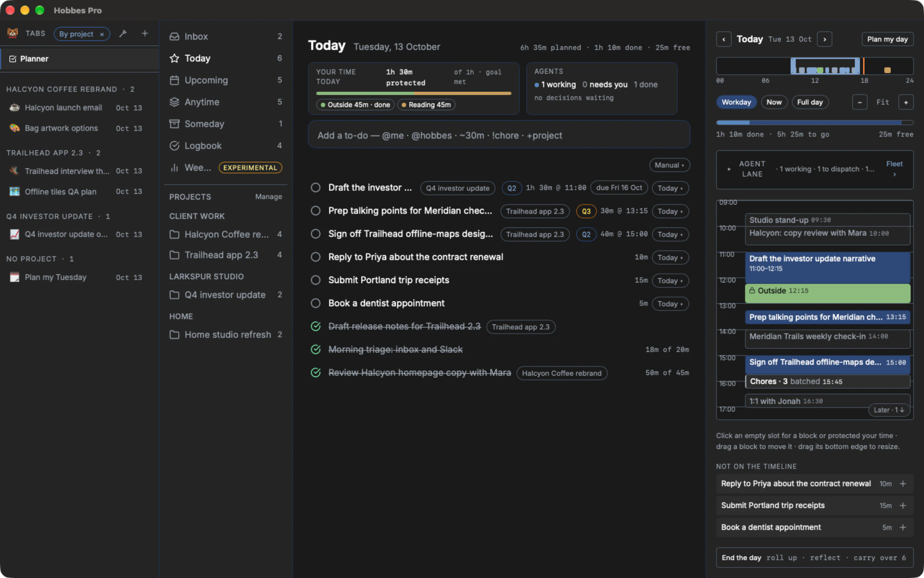The width and height of the screenshot is (924, 578).
Task: Go to next day in timeline
Action: pos(824,39)
